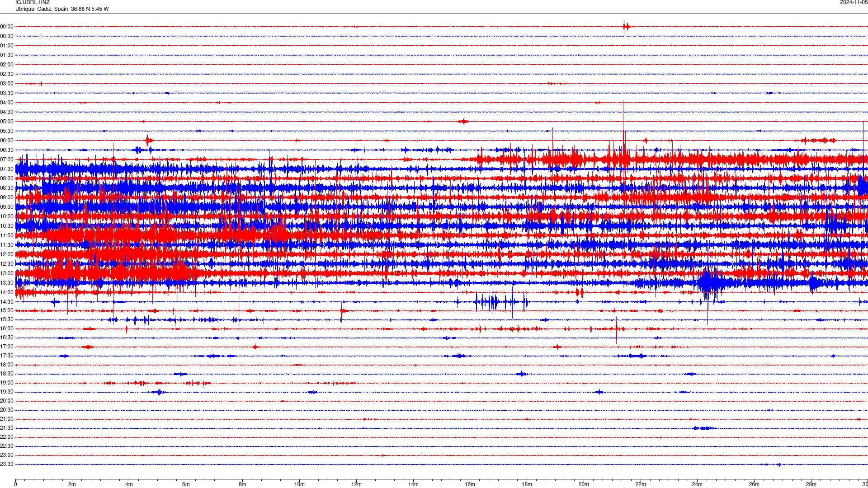The image size is (868, 488).
Task: Pick the 08:00 trace label
Action: pos(7,178)
